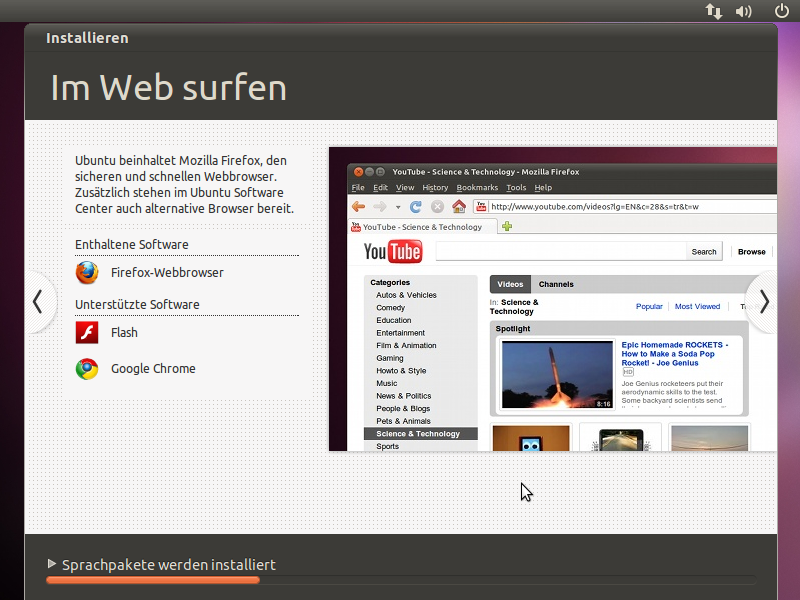
Task: Open the Help menu in Firefox
Action: [543, 188]
